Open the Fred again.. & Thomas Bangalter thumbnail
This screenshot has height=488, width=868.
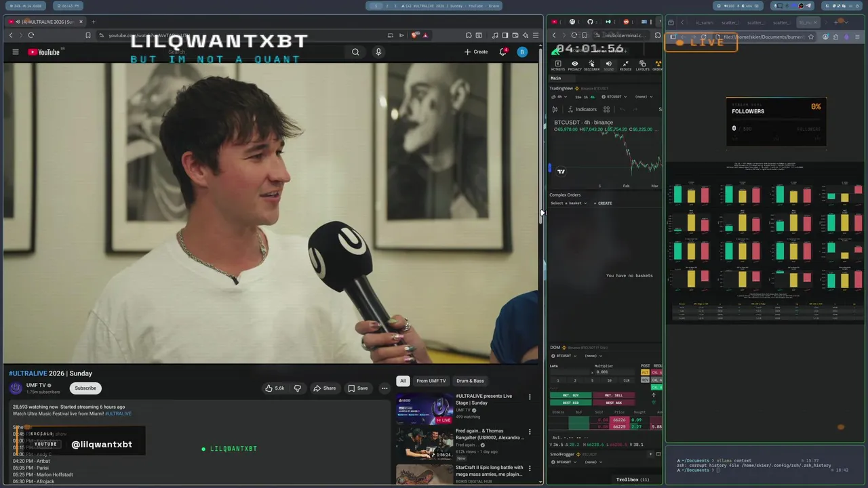tap(425, 444)
